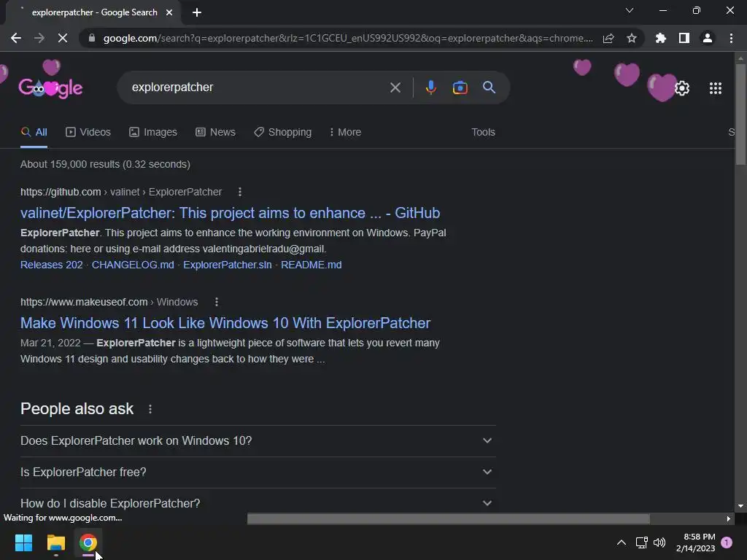This screenshot has height=560, width=747.
Task: Open the Releases 202 sublink
Action: point(52,265)
